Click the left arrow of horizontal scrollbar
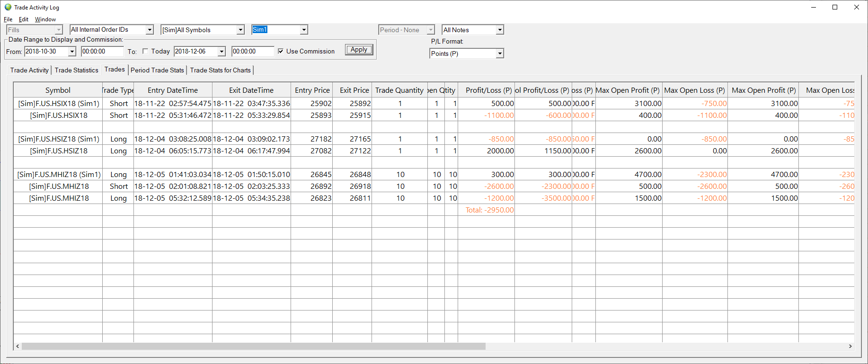The height and width of the screenshot is (364, 868). pyautogui.click(x=18, y=346)
